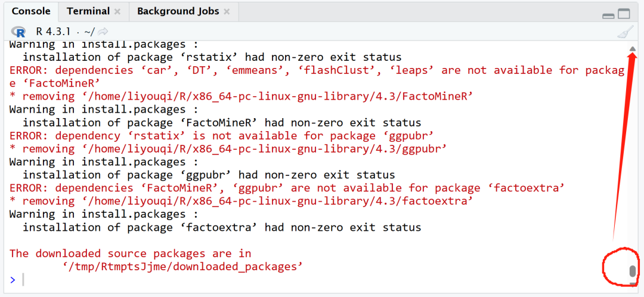The width and height of the screenshot is (644, 297).
Task: Click the downloaded_packages path text
Action: tap(182, 267)
